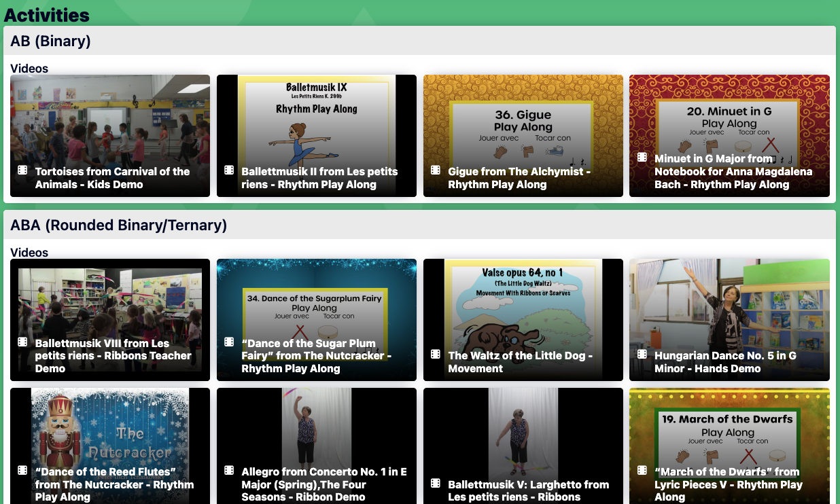Screen dimensions: 840x504
Task: Click film icon by Dance of Reed Flutes
Action: pyautogui.click(x=22, y=471)
